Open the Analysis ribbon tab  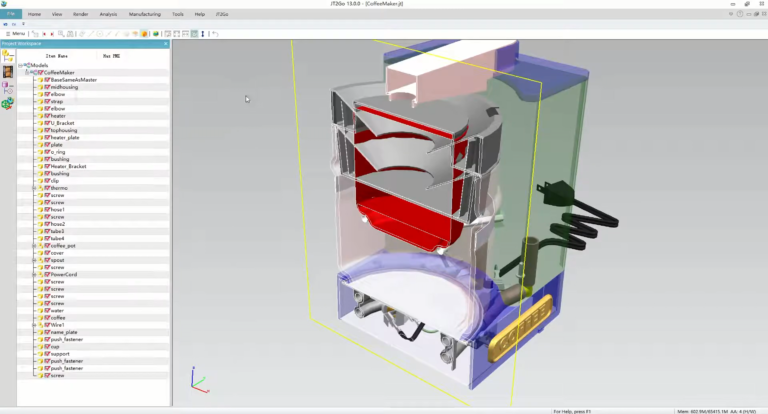coord(108,14)
